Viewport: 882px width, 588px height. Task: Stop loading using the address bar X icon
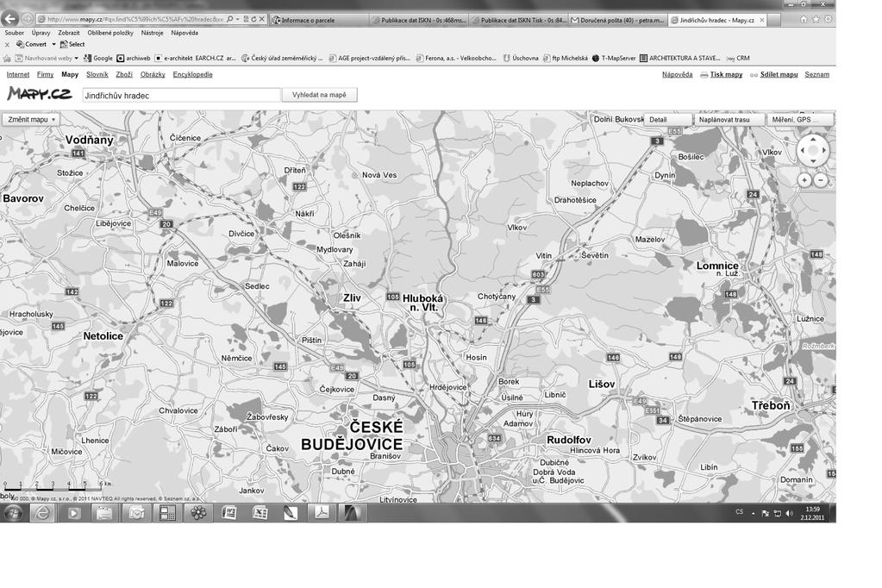261,19
